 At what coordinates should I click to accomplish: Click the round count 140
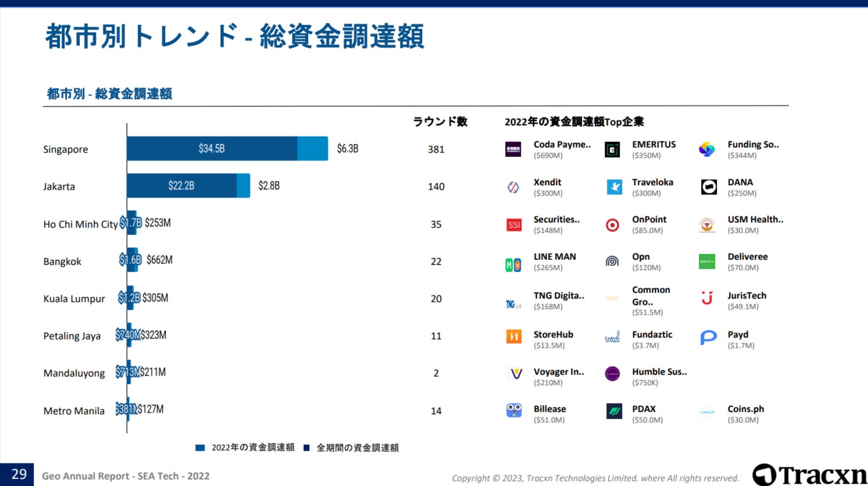pyautogui.click(x=436, y=187)
